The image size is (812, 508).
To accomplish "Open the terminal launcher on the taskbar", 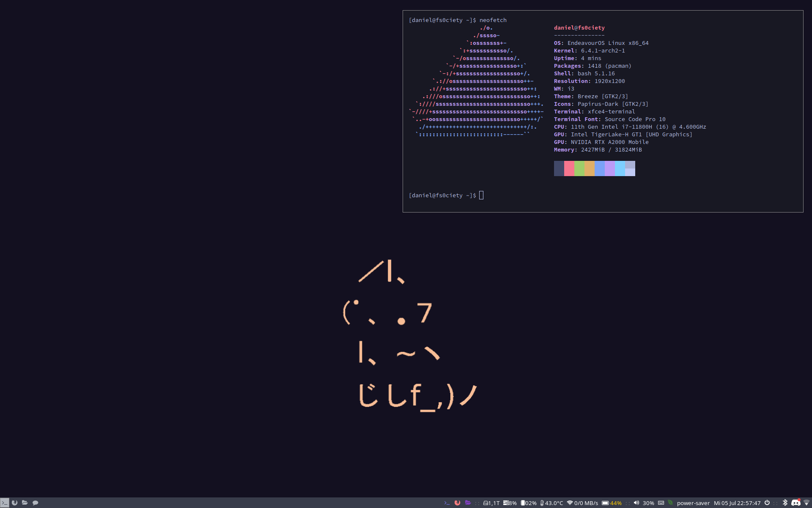I will (5, 503).
